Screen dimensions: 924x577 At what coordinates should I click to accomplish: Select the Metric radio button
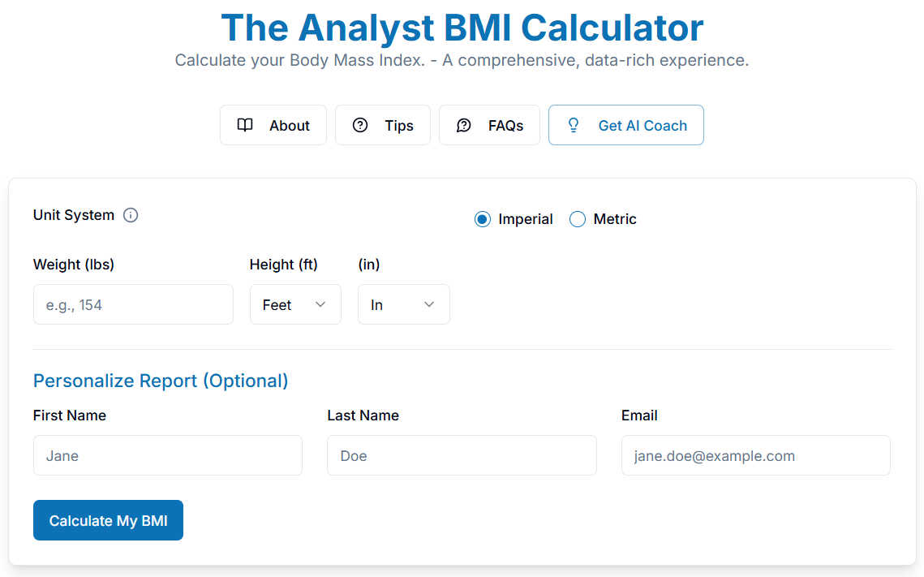578,219
